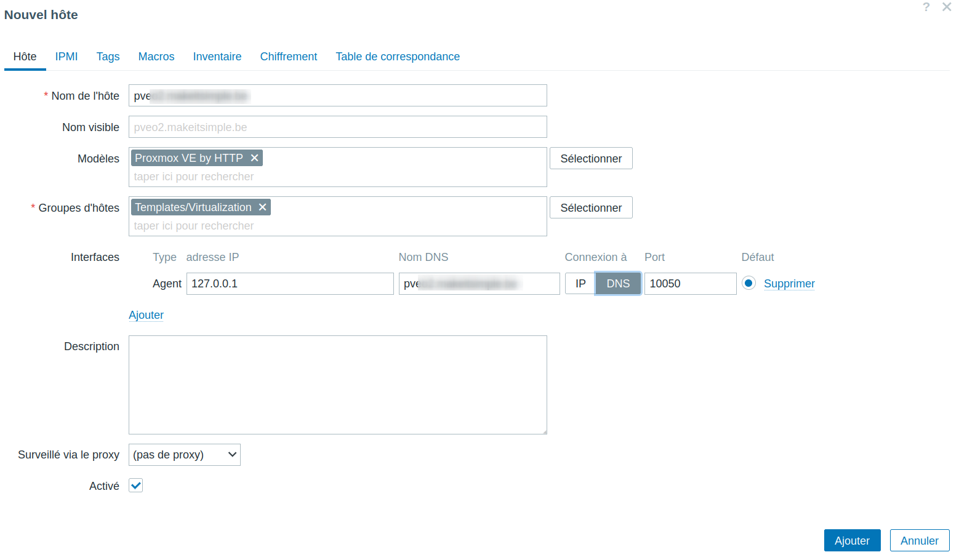Focus the Port input field

[690, 284]
